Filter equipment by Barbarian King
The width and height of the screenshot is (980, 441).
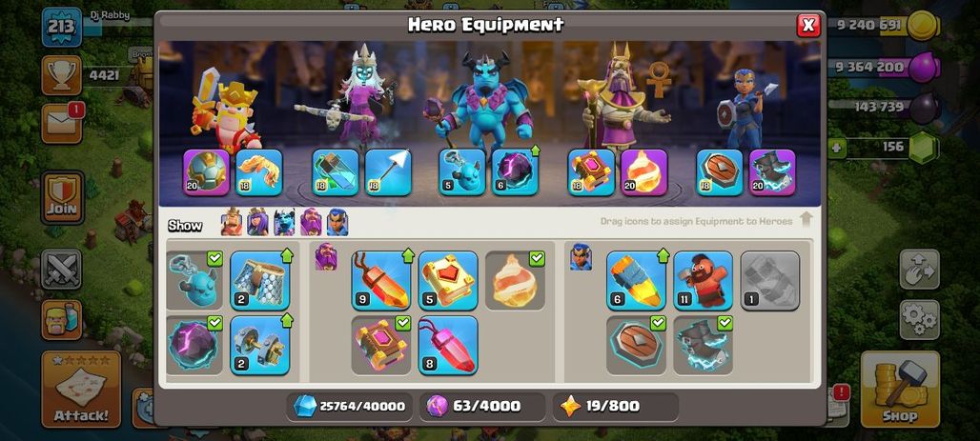pos(232,222)
